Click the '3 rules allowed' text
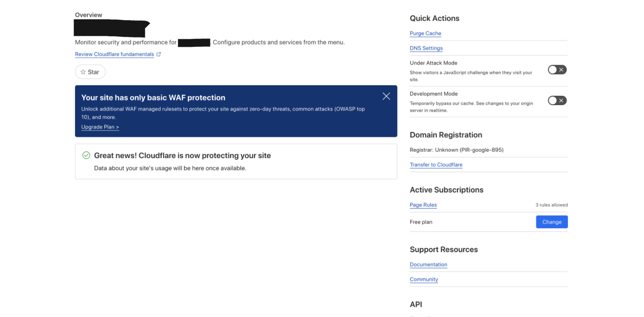The height and width of the screenshot is (317, 644). point(551,205)
